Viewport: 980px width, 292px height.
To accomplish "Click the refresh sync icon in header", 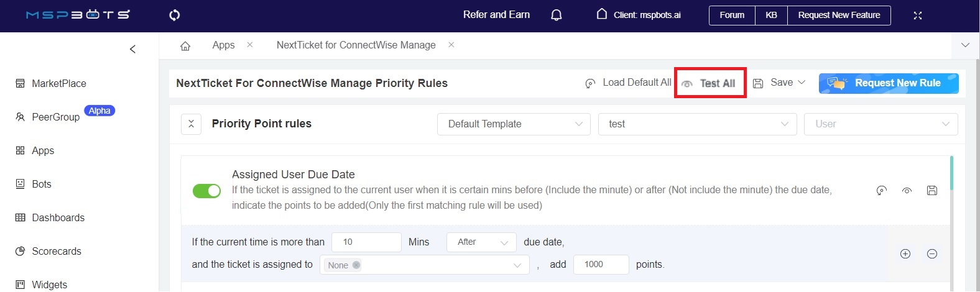I will [175, 15].
